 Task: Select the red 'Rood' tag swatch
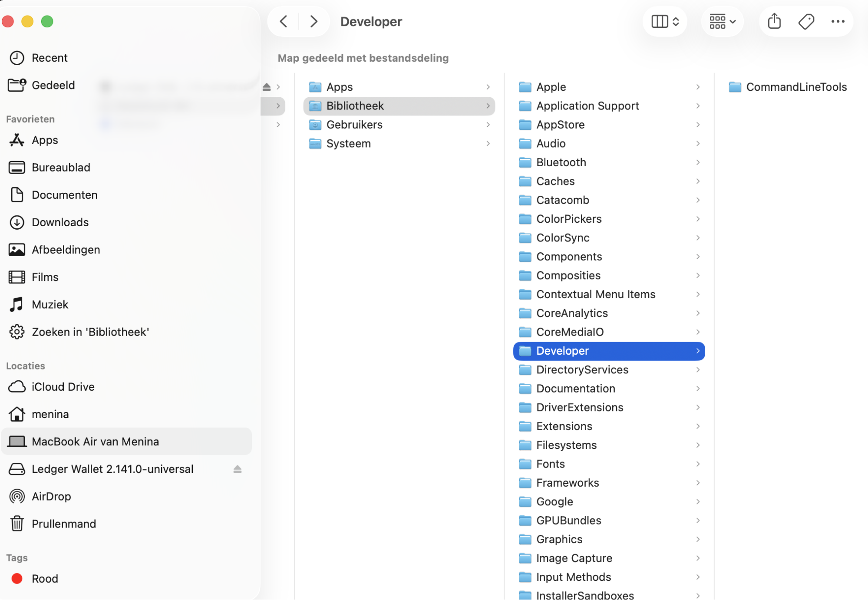point(17,578)
